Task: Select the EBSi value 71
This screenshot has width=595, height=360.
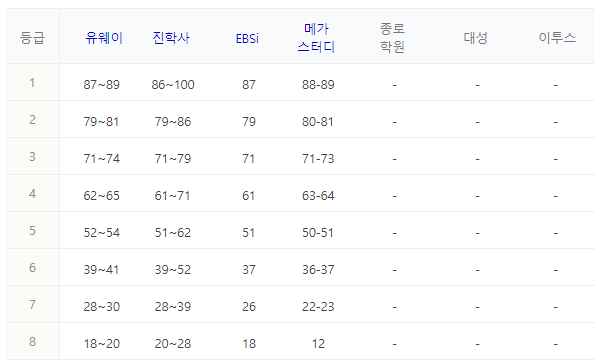Action: pos(249,159)
